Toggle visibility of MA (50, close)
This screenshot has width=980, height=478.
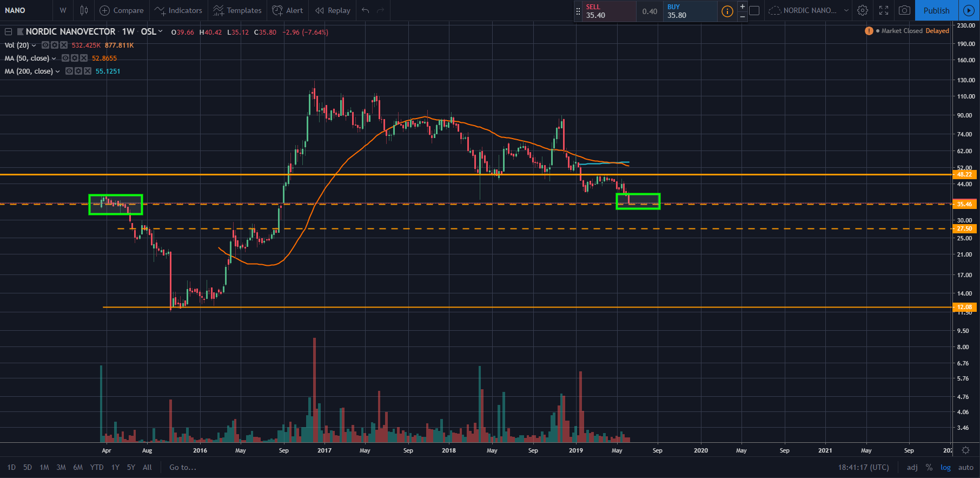65,58
